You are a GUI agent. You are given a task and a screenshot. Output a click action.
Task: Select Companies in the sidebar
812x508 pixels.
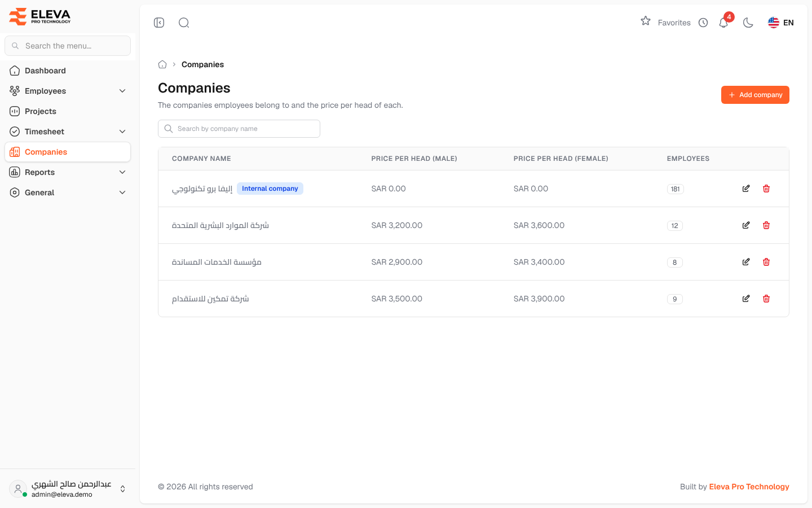pyautogui.click(x=68, y=152)
